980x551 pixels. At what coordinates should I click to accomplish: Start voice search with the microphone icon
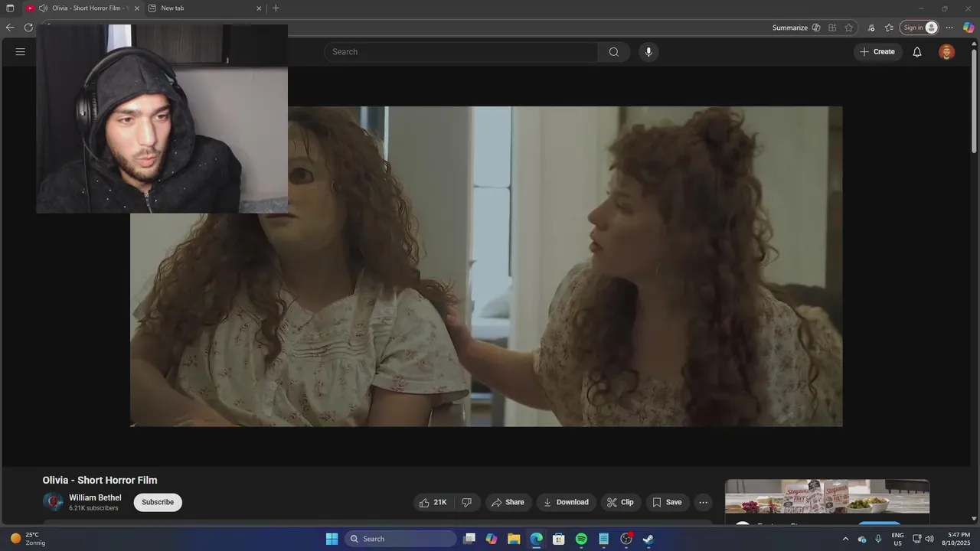[648, 52]
